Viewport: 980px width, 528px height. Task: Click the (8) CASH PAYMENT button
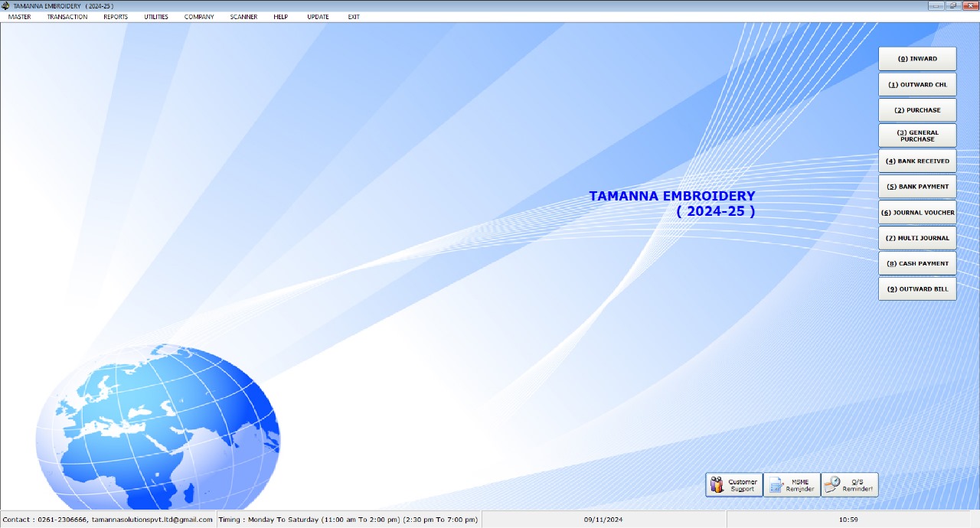pyautogui.click(x=917, y=263)
